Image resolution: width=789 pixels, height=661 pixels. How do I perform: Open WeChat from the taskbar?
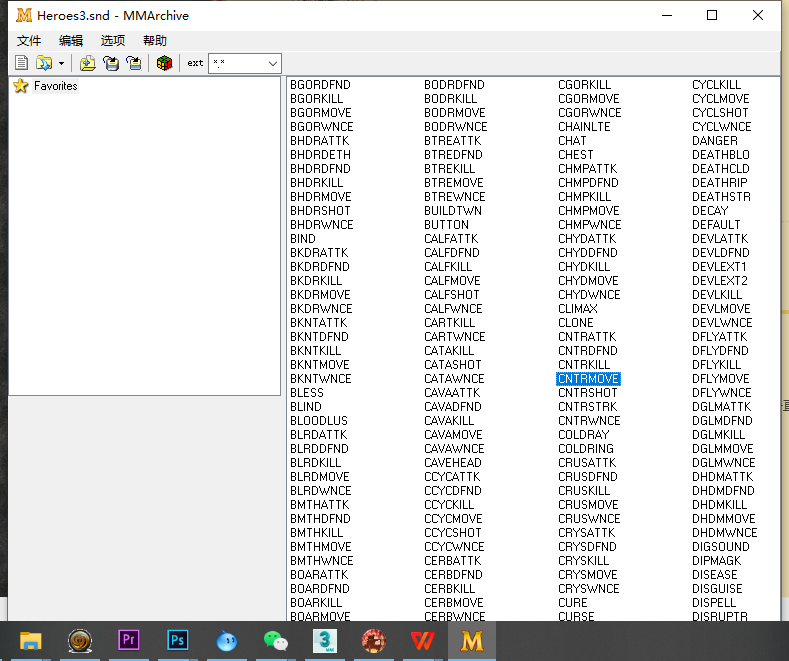[x=275, y=641]
